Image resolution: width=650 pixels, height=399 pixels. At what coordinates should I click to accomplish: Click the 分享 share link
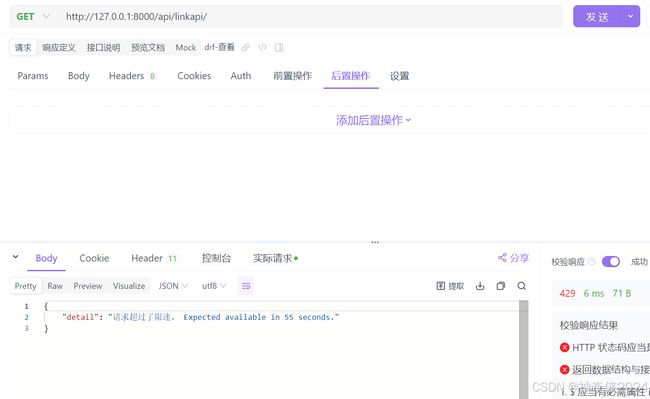pos(513,258)
